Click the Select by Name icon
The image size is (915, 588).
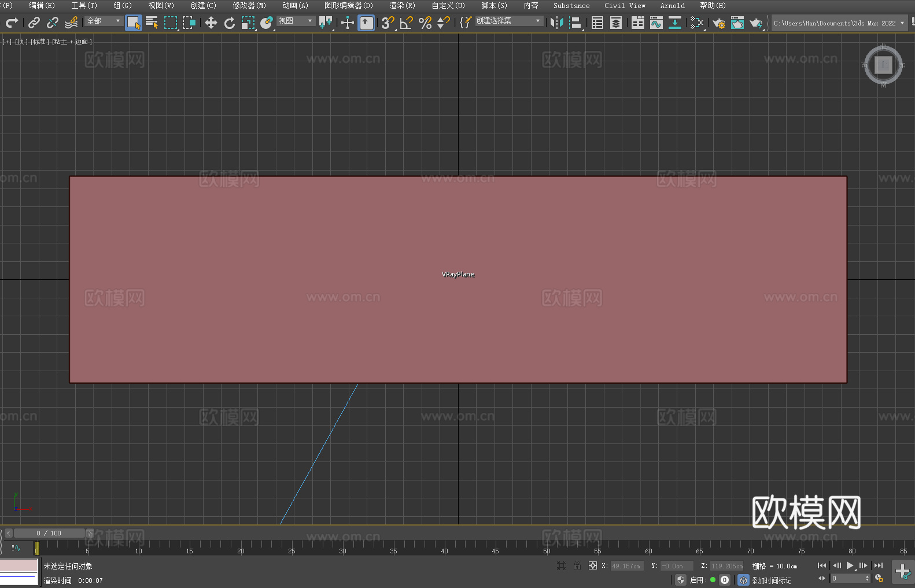[152, 23]
